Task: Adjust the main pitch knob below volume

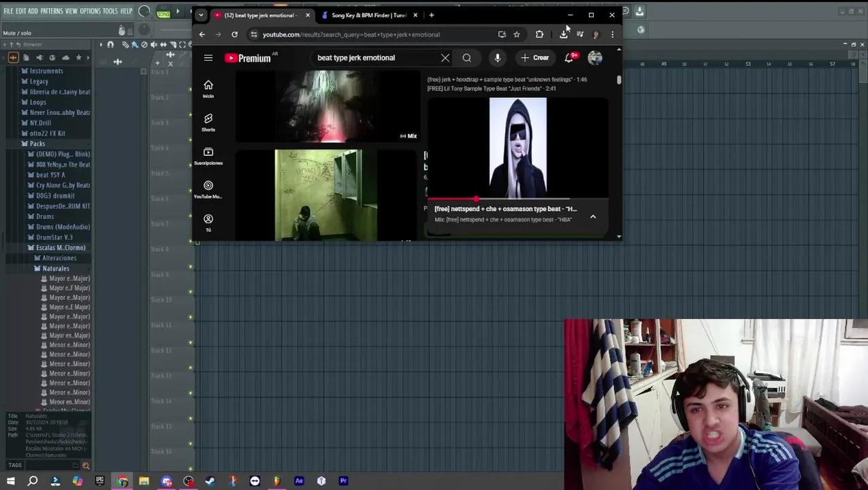Action: [144, 30]
